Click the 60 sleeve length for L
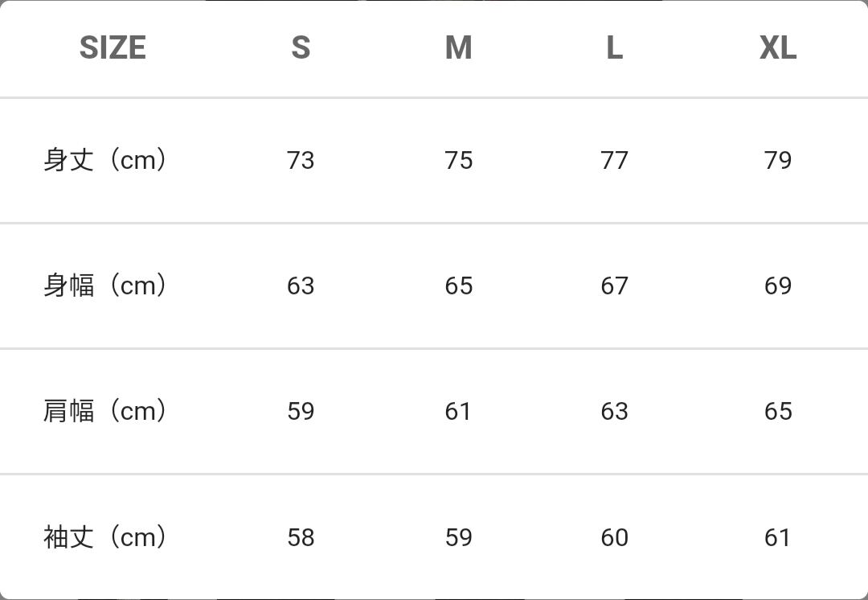 [x=614, y=536]
